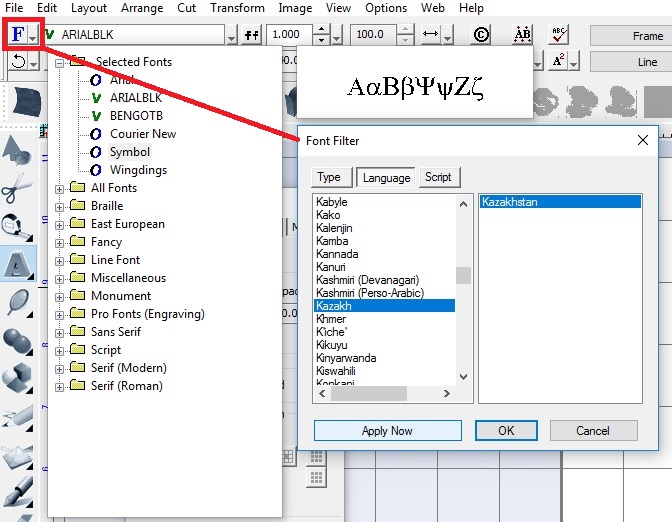
Task: Open the ARIALBLK font name dropdown
Action: coord(231,36)
